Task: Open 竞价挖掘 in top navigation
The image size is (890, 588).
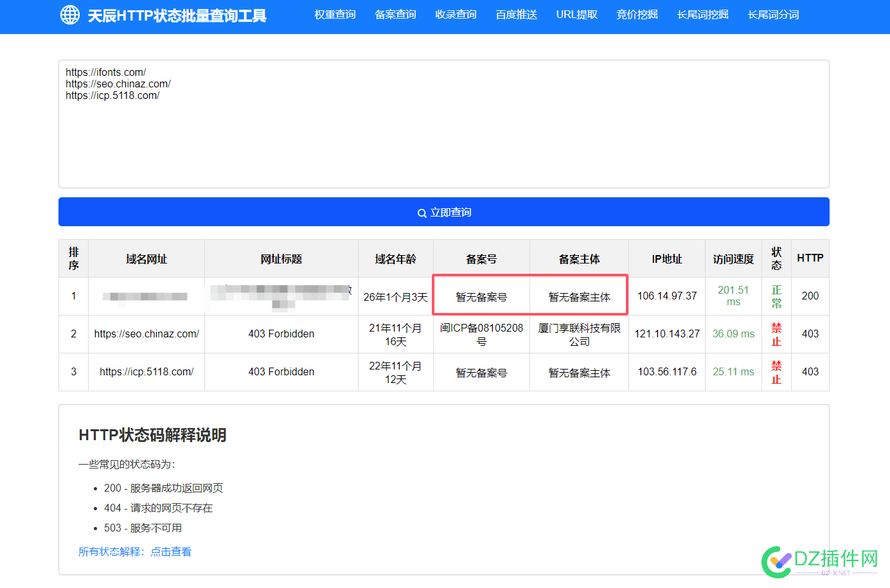Action: (x=637, y=15)
